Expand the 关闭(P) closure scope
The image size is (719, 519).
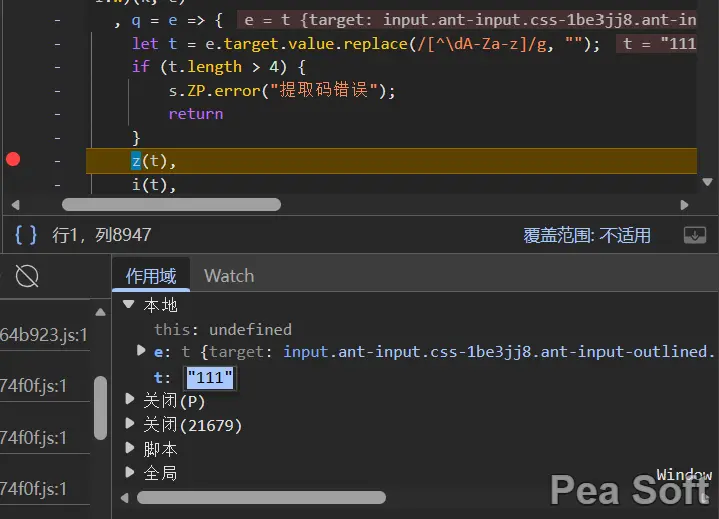130,399
